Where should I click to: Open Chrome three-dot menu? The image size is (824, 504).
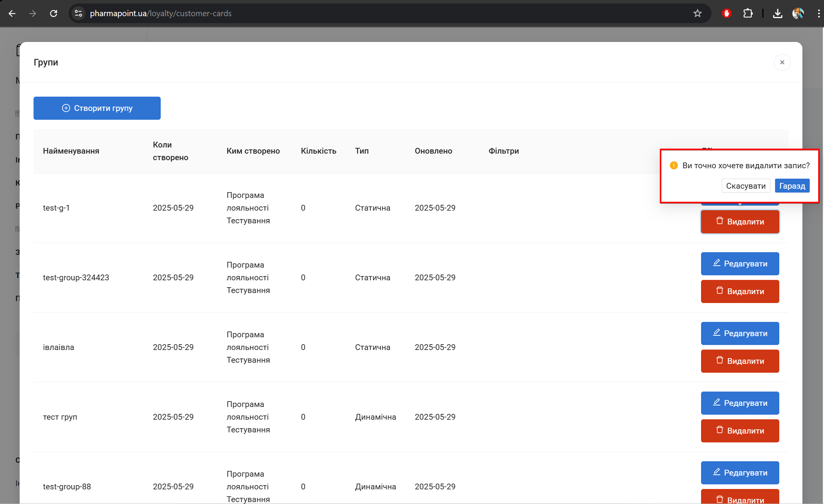[x=819, y=13]
